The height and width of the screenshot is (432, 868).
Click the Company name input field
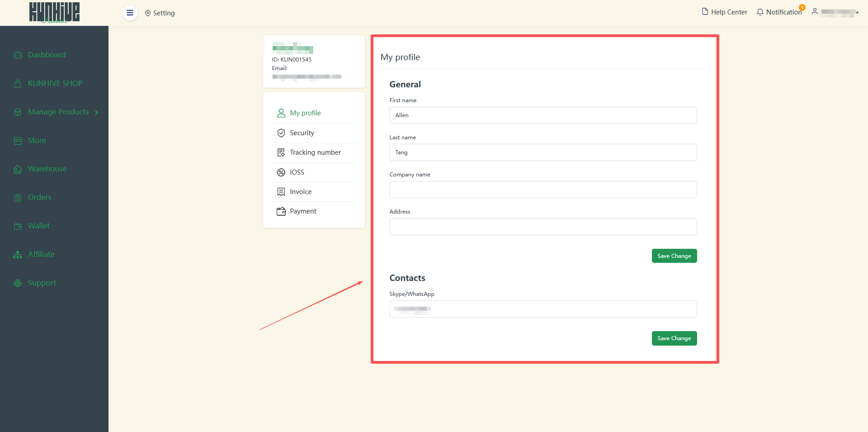(542, 190)
